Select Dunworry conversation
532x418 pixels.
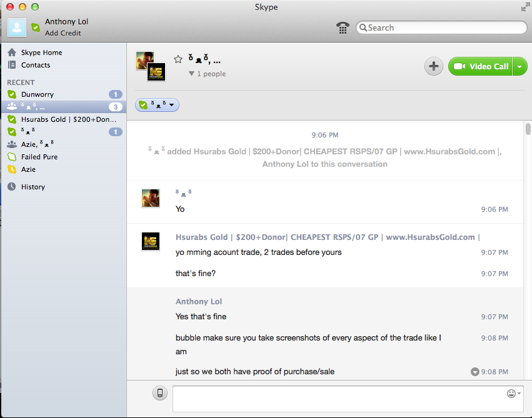point(64,94)
